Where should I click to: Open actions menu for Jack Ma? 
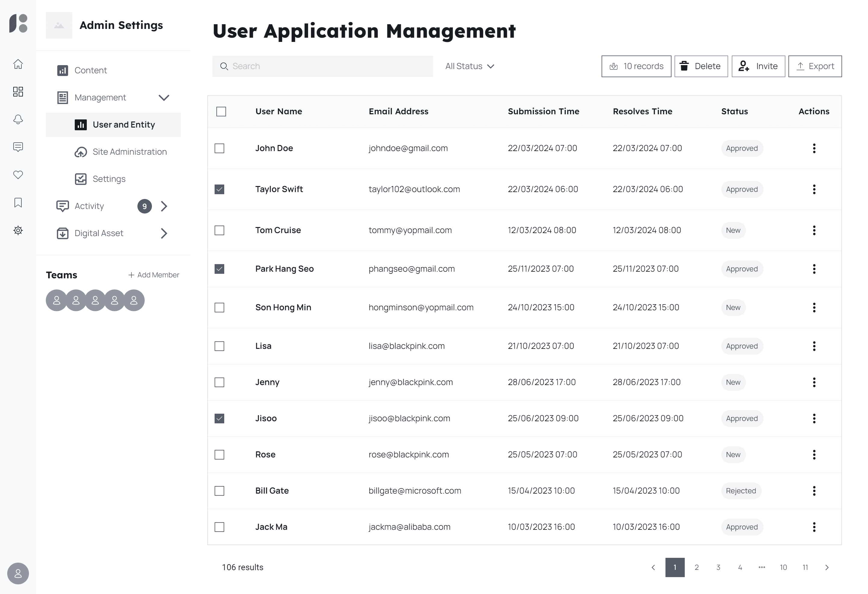click(x=814, y=527)
